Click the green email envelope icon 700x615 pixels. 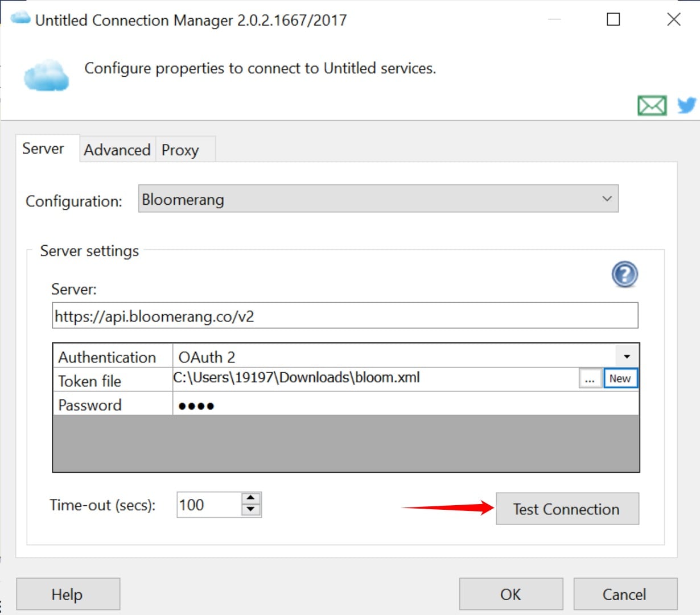click(x=652, y=105)
